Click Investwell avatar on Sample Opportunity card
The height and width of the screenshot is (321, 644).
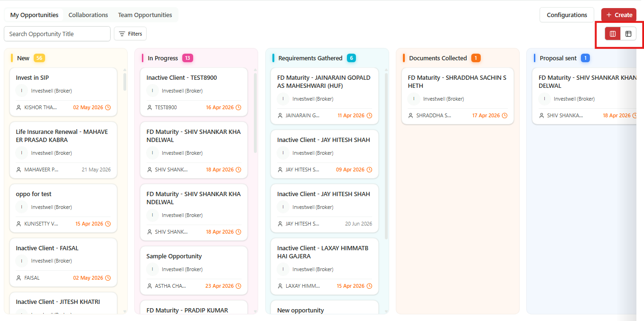click(152, 269)
